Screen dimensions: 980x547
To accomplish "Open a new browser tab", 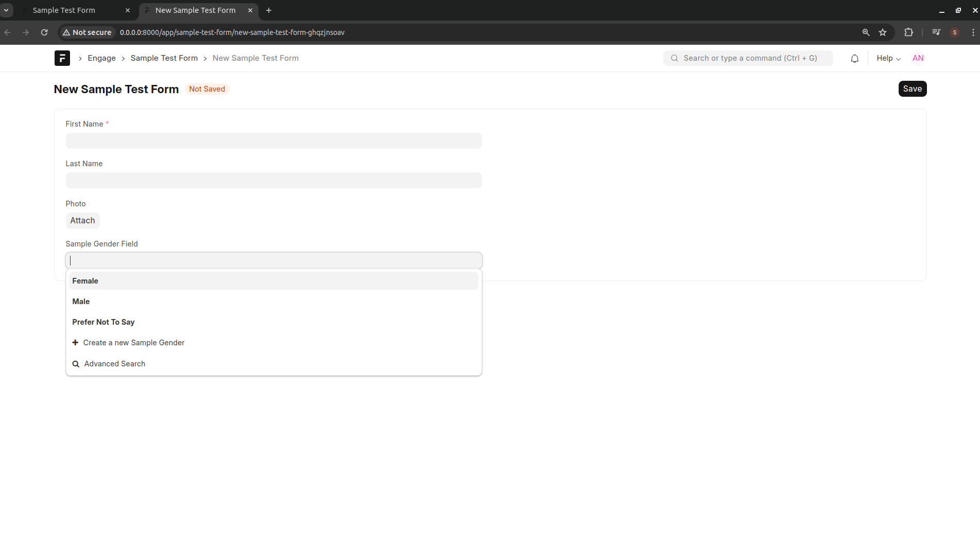I will coord(269,10).
